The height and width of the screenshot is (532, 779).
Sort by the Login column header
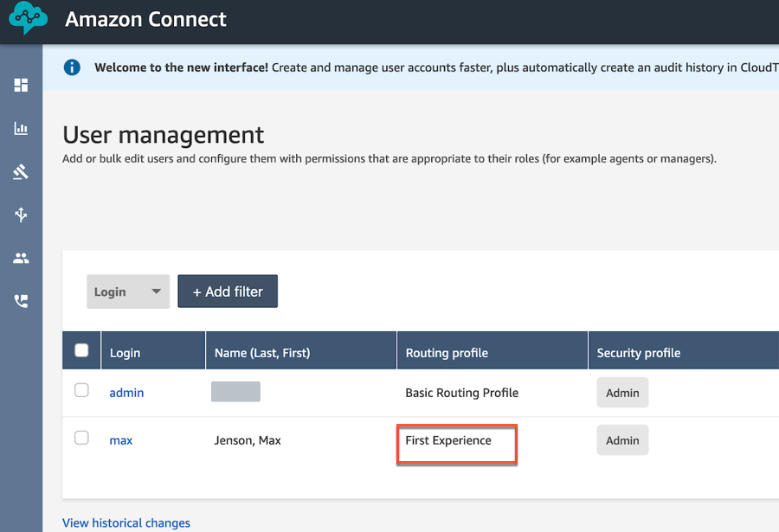point(153,350)
